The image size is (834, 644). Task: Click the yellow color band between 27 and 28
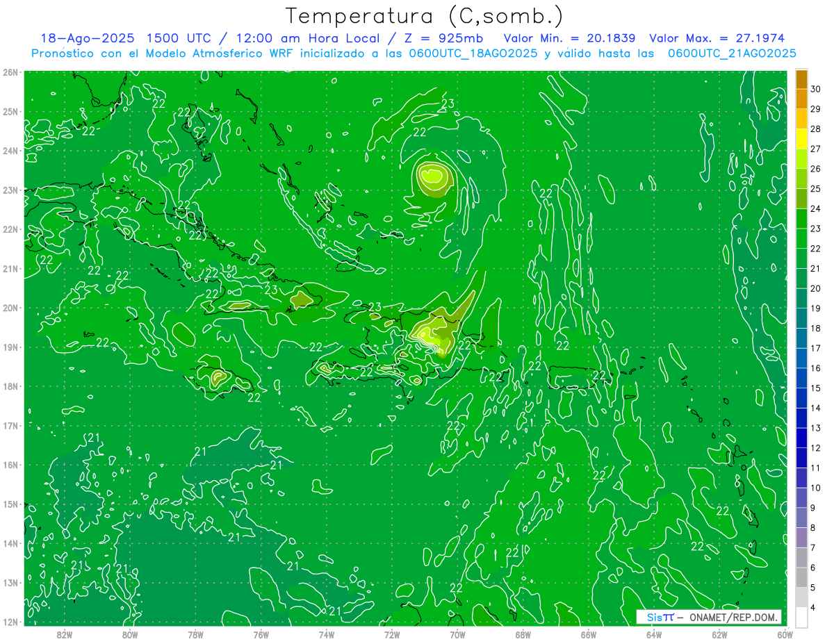coord(801,138)
